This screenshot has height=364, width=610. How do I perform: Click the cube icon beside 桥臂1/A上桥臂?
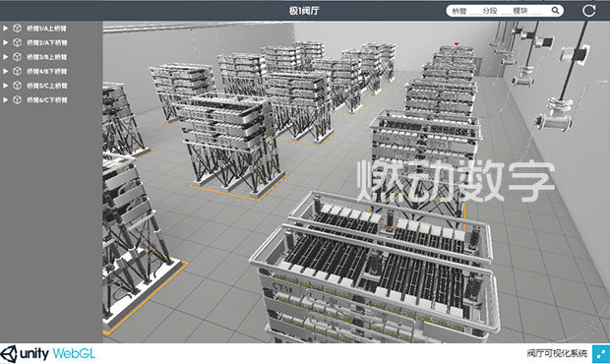[17, 28]
